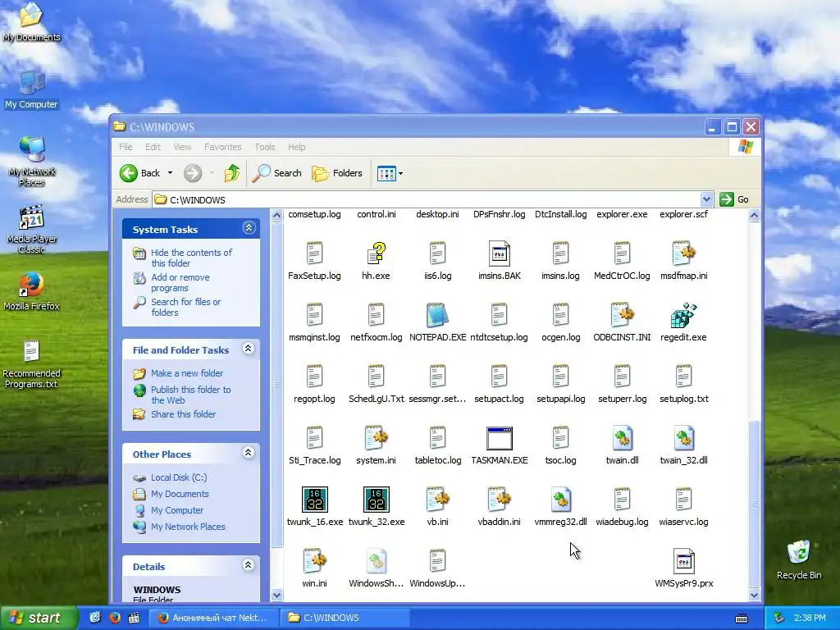Open the View menu
Viewport: 840px width, 630px height.
(x=182, y=147)
